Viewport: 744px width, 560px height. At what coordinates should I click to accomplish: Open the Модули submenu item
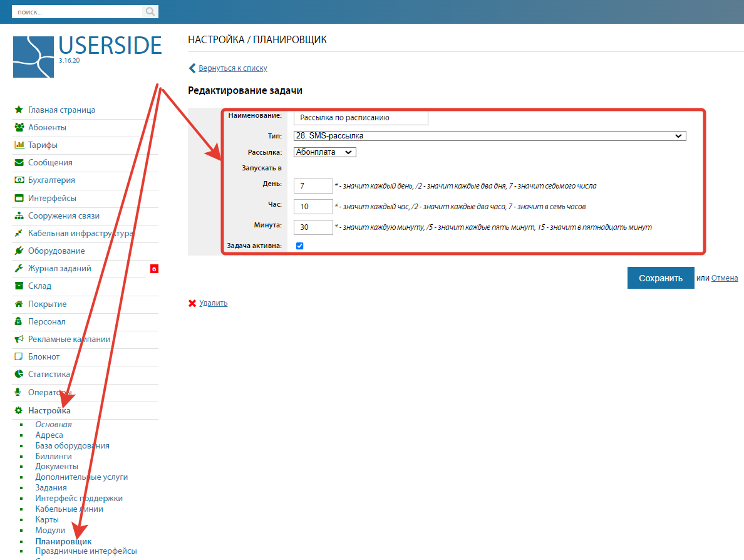tap(50, 530)
